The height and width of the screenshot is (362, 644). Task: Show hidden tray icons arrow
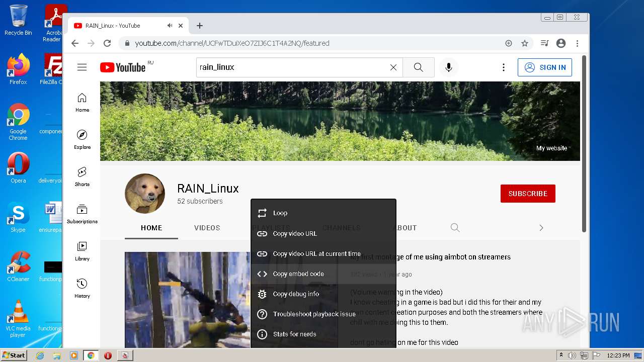(561, 355)
